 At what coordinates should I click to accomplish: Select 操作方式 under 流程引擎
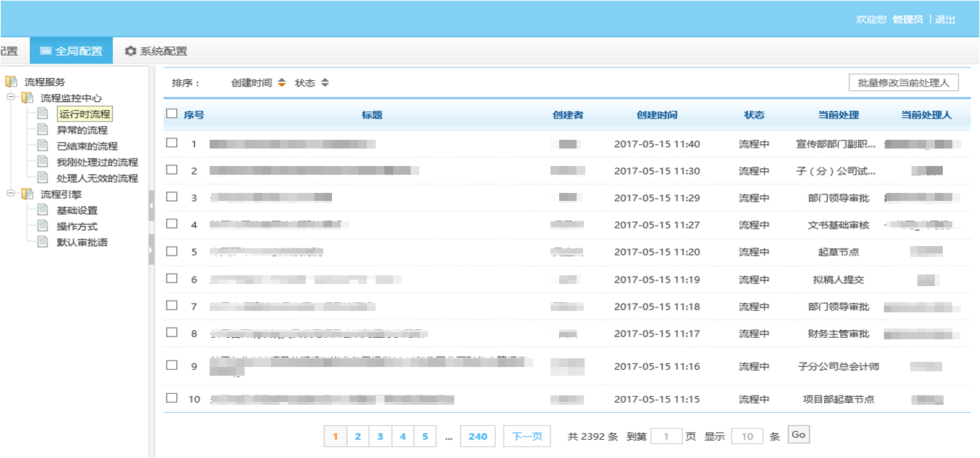77,226
